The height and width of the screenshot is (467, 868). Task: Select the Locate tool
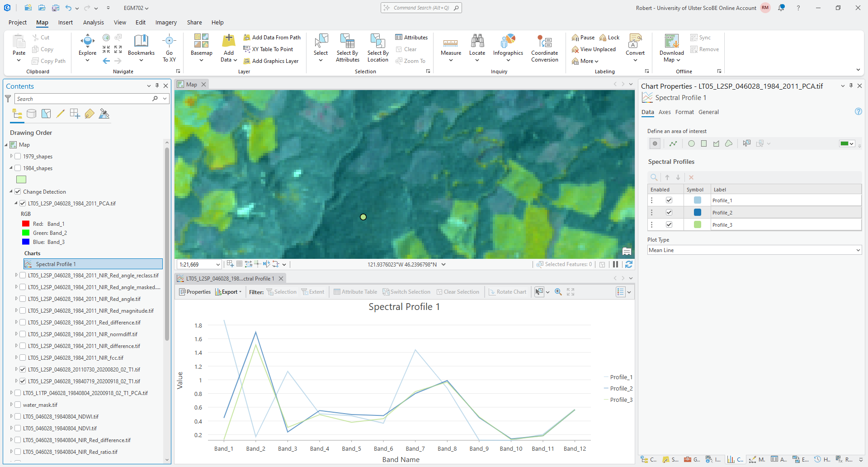coord(477,47)
